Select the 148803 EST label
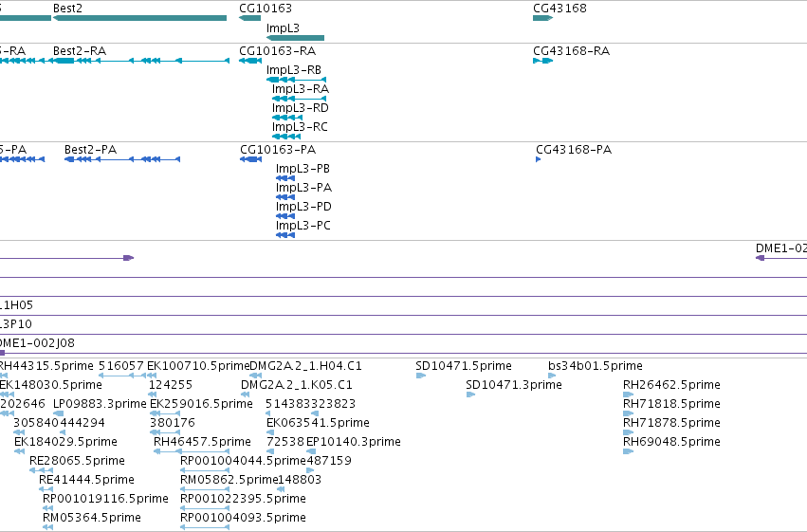 click(300, 480)
